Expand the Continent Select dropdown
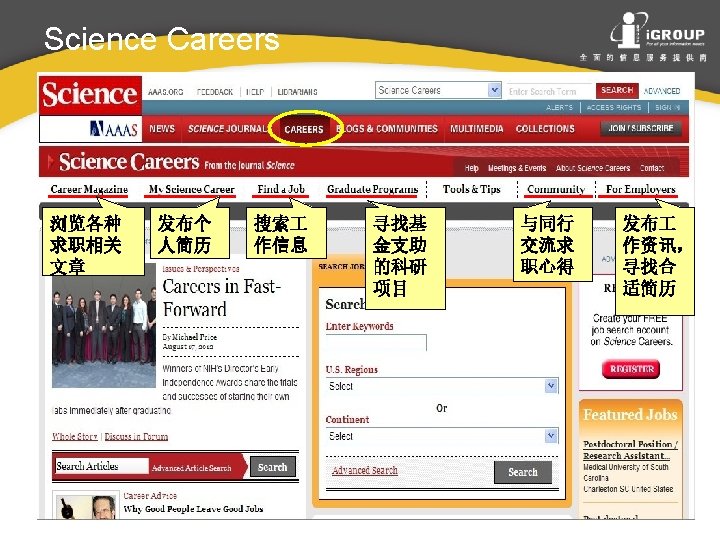 click(442, 436)
